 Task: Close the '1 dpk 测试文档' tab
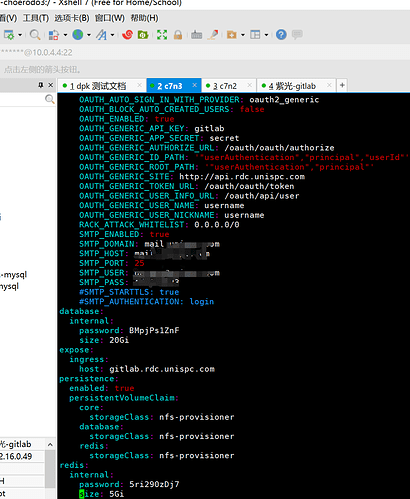[x=140, y=85]
